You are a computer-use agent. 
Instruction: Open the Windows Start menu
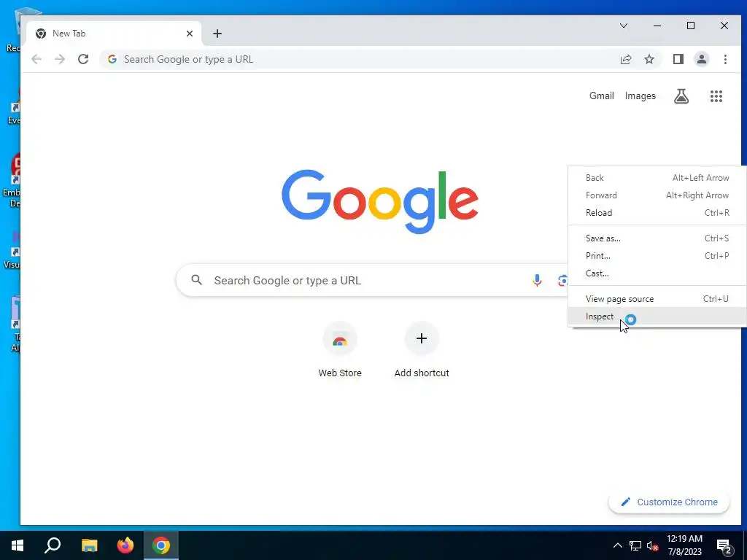(18, 545)
